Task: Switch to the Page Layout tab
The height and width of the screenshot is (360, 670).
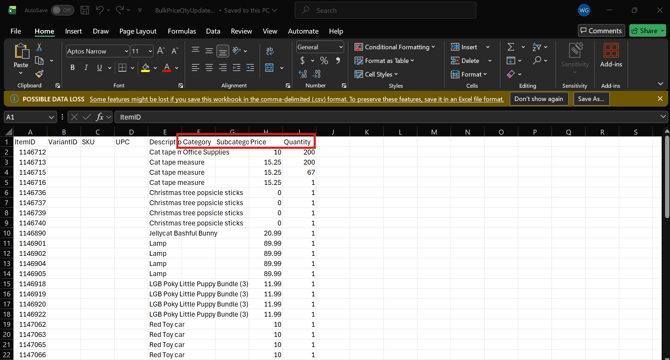Action: click(x=138, y=31)
